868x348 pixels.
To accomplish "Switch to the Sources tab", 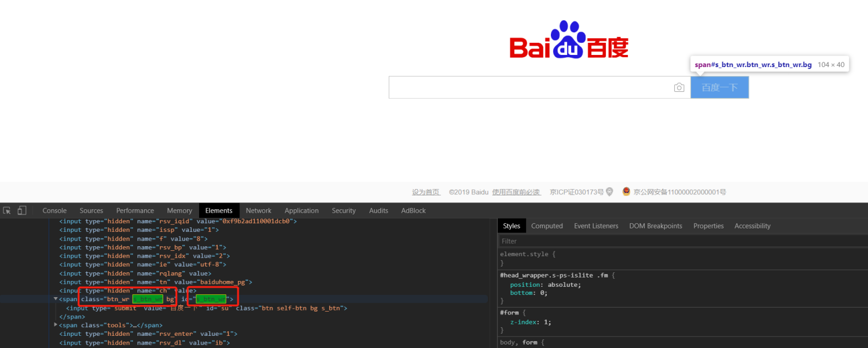I will point(91,210).
